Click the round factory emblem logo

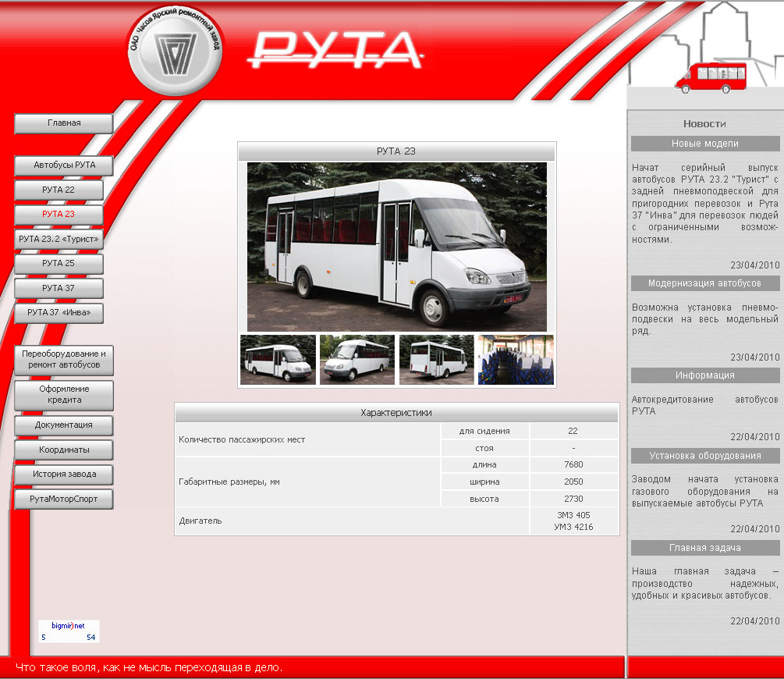click(x=174, y=51)
